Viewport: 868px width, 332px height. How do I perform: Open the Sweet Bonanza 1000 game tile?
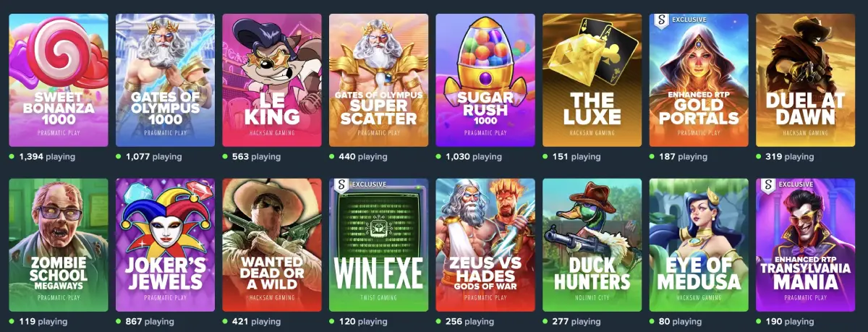pyautogui.click(x=59, y=80)
